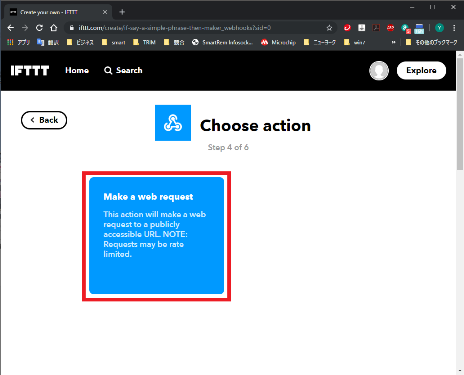The height and width of the screenshot is (375, 464).
Task: Open the other bookmarks folder
Action: (x=431, y=42)
